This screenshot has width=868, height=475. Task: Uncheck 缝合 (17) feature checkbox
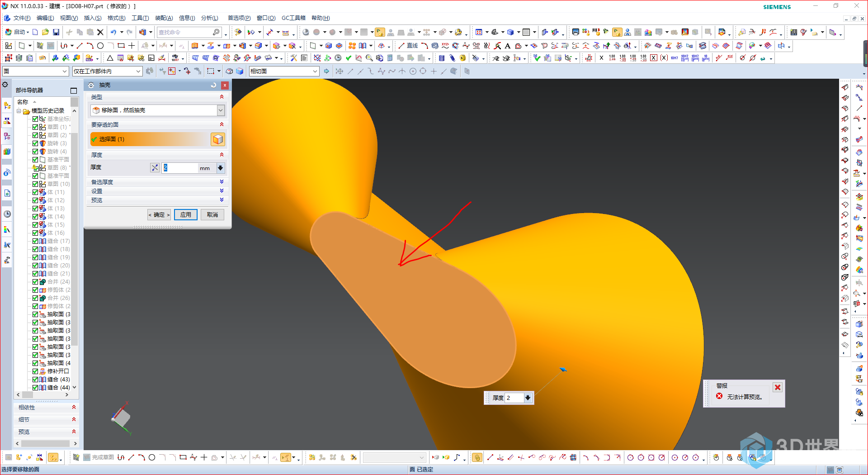coord(35,241)
